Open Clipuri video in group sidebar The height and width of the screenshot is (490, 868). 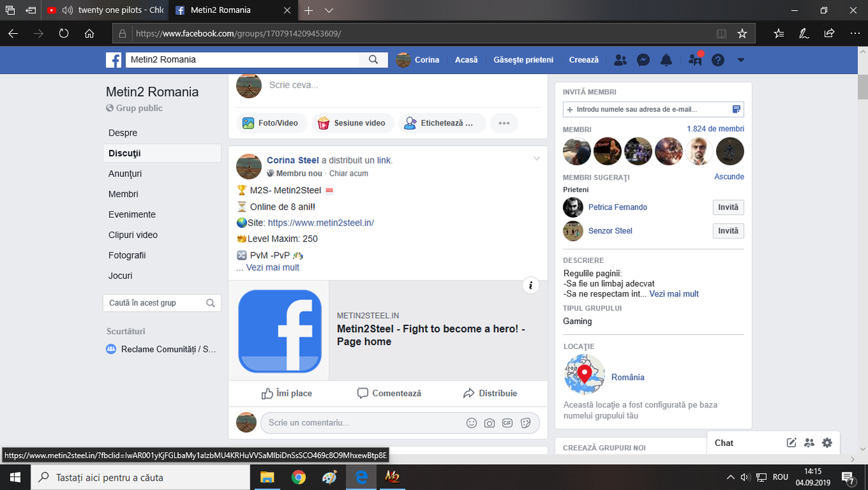(x=133, y=234)
